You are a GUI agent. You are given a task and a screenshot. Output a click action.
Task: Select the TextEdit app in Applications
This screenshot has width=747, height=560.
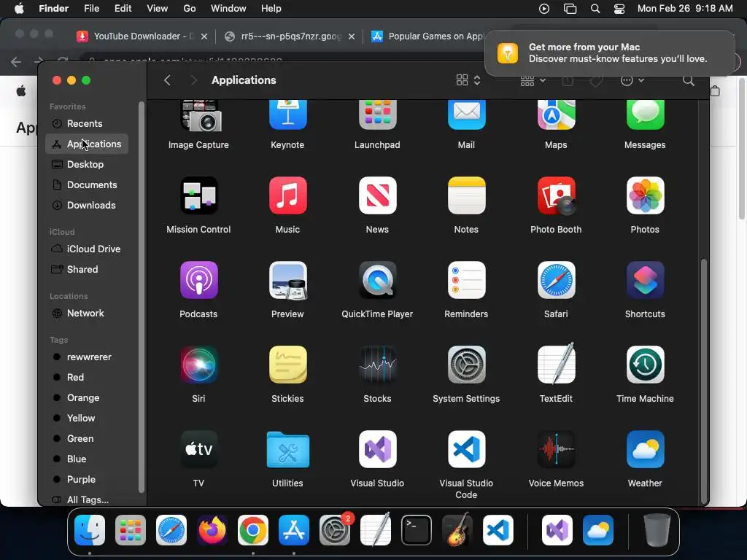pyautogui.click(x=556, y=364)
